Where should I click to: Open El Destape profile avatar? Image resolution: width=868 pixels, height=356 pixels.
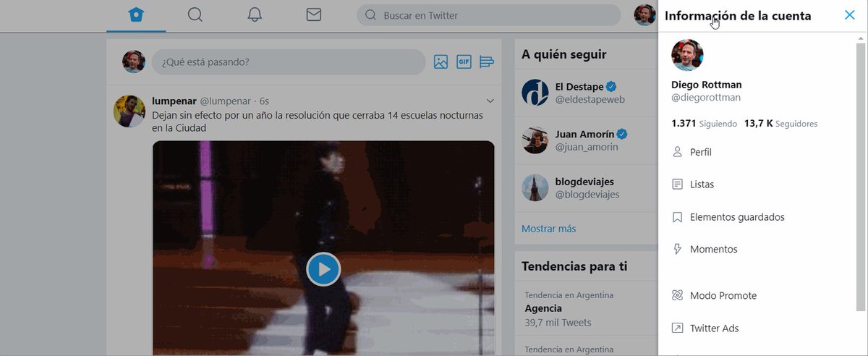535,93
